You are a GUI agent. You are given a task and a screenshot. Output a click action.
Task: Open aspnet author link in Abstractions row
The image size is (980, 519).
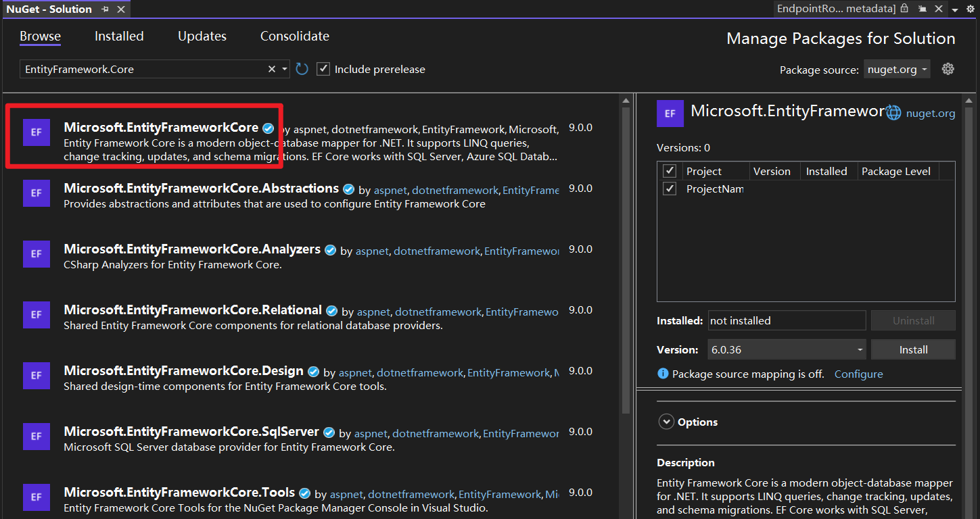pyautogui.click(x=390, y=190)
